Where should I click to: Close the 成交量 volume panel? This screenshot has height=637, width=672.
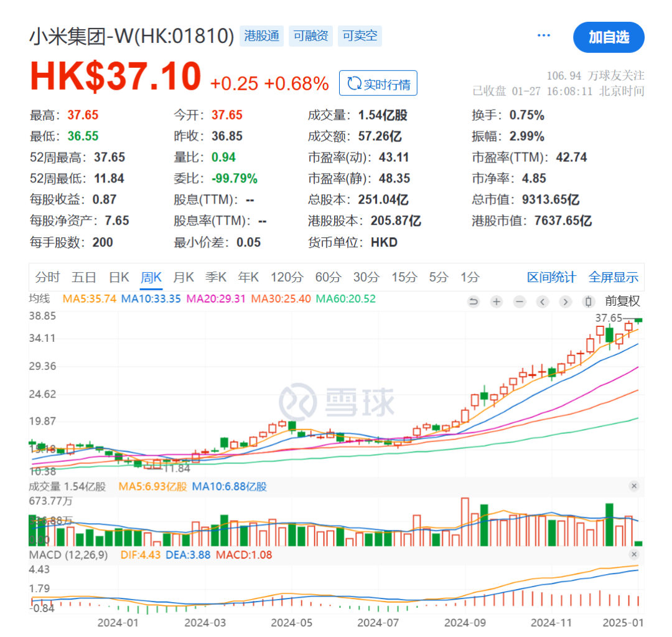(634, 486)
